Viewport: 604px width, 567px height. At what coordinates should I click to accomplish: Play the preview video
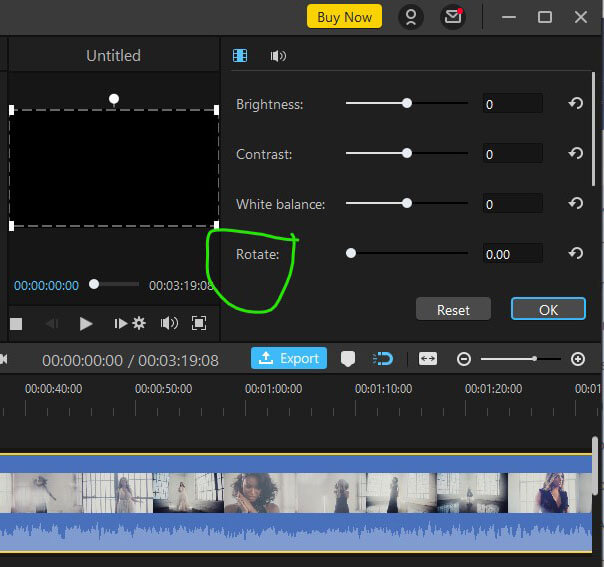(86, 324)
